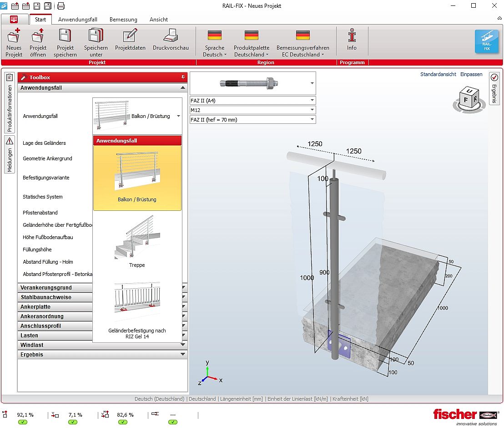
Task: Switch to the Start ribbon tab
Action: point(40,19)
